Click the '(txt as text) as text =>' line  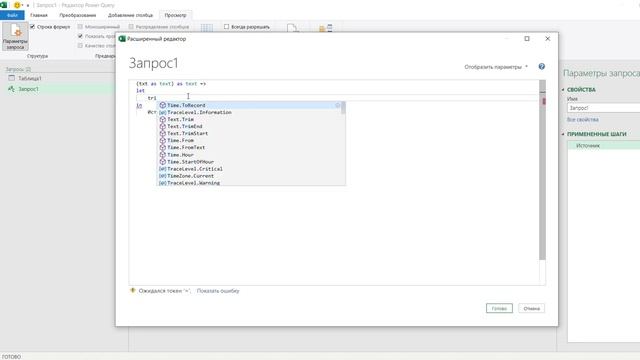[171, 84]
